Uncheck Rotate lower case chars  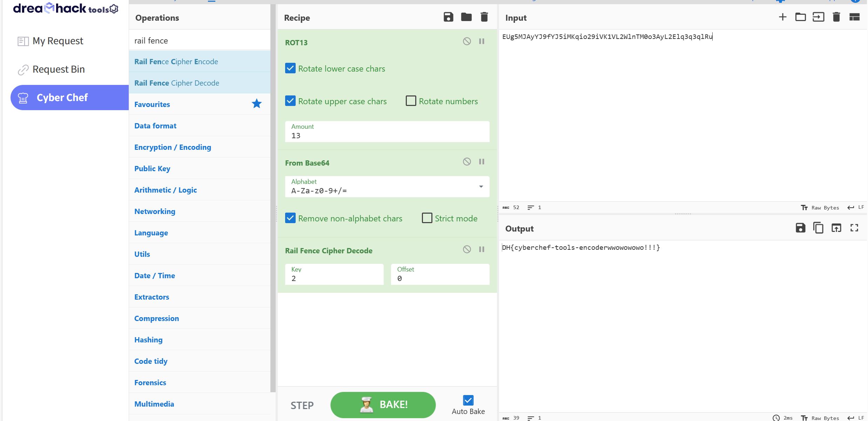pyautogui.click(x=290, y=68)
